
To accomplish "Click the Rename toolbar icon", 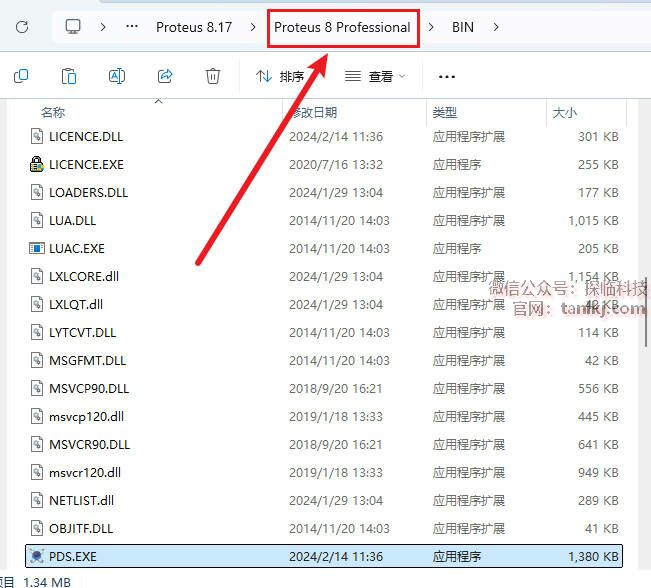I will coord(117,76).
